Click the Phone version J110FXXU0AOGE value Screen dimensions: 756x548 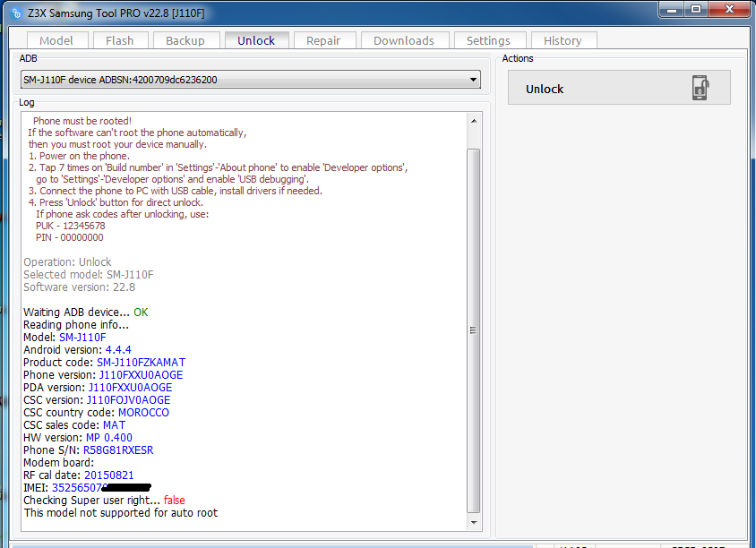point(141,375)
